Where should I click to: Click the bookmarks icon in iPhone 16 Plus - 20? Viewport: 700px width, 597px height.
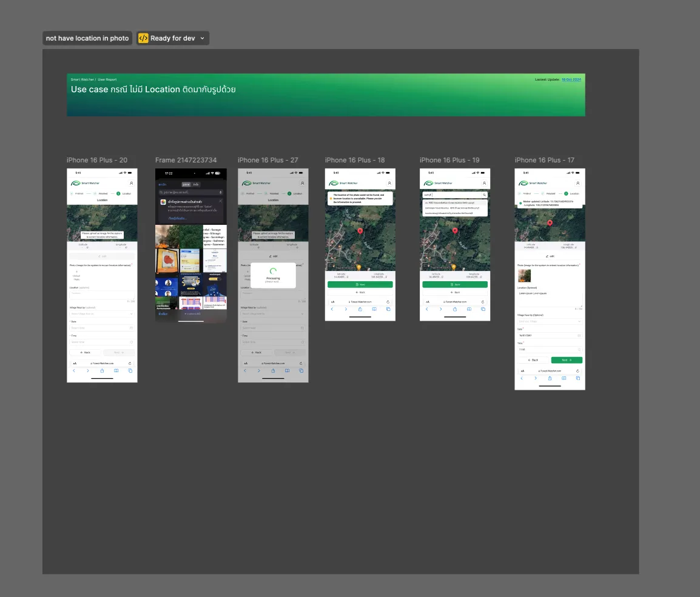click(x=116, y=371)
